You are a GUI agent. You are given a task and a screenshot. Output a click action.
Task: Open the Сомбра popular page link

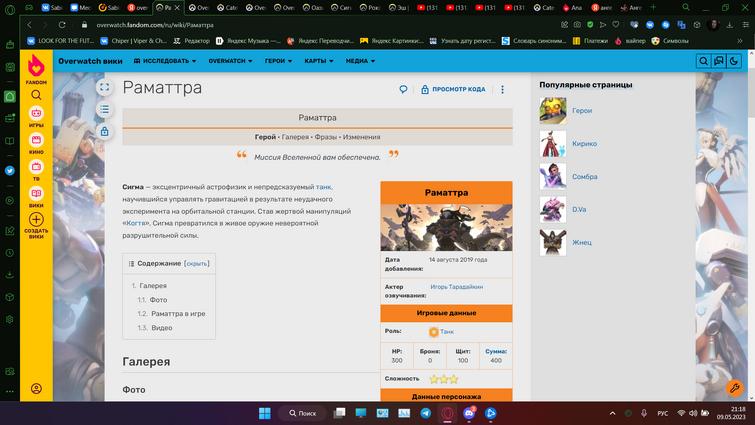[x=585, y=177]
